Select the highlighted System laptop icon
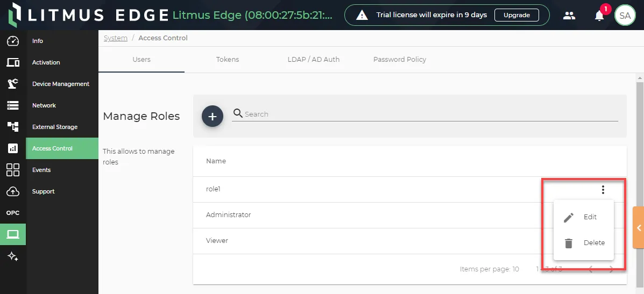This screenshot has height=294, width=644. click(x=13, y=234)
